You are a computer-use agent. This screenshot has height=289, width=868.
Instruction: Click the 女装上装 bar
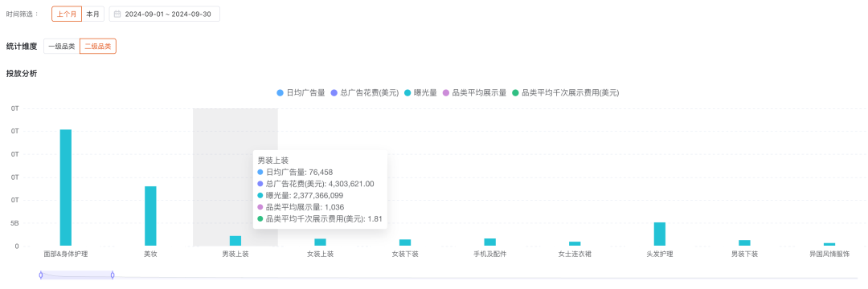[x=320, y=242]
